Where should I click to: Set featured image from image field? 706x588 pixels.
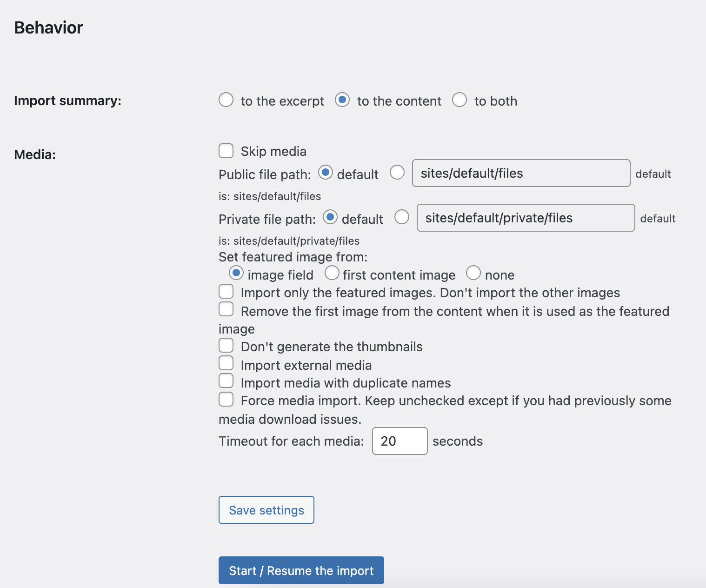[x=236, y=273]
